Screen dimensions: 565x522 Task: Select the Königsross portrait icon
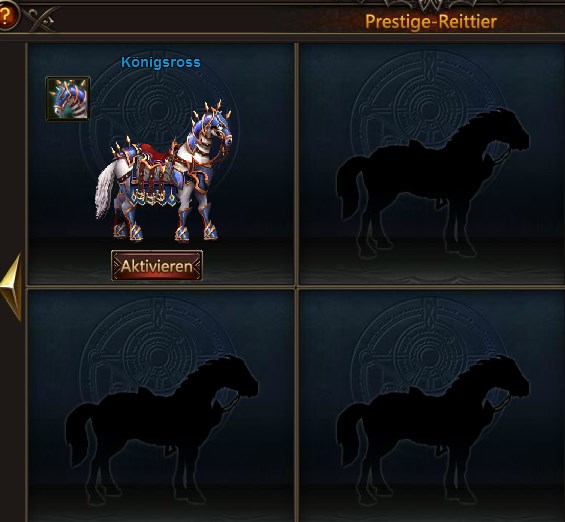click(68, 98)
